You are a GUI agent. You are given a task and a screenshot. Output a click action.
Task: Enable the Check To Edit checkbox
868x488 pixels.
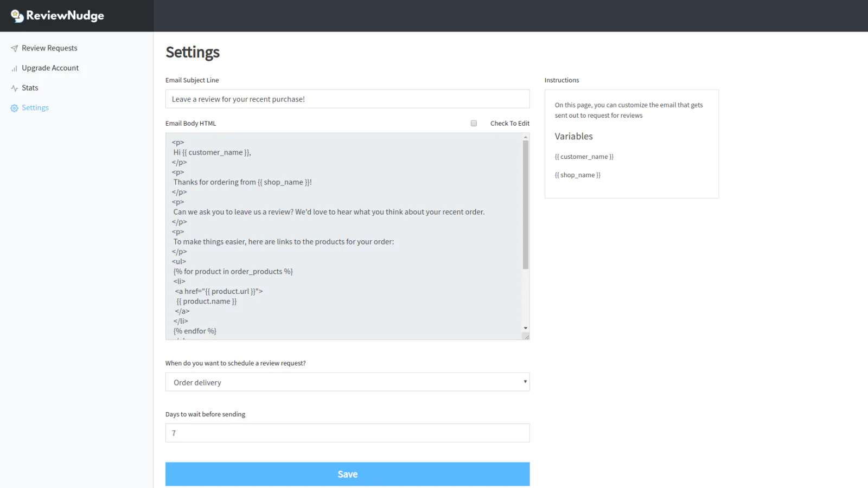474,124
